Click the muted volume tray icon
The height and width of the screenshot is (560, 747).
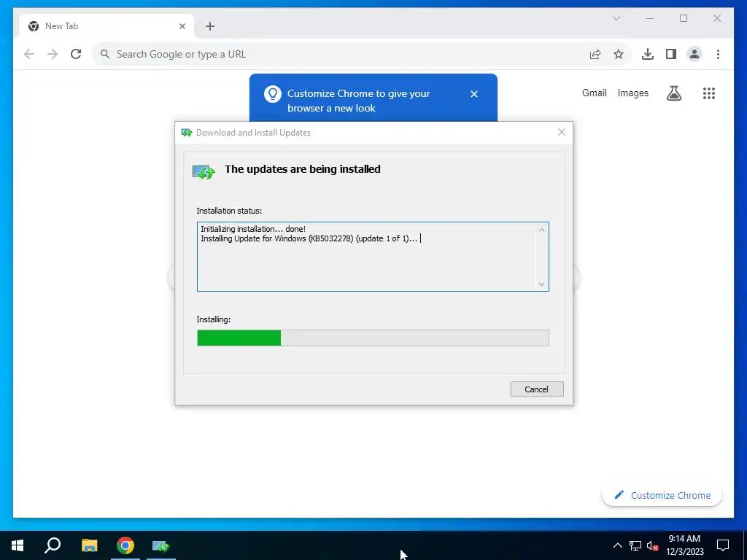coord(653,545)
